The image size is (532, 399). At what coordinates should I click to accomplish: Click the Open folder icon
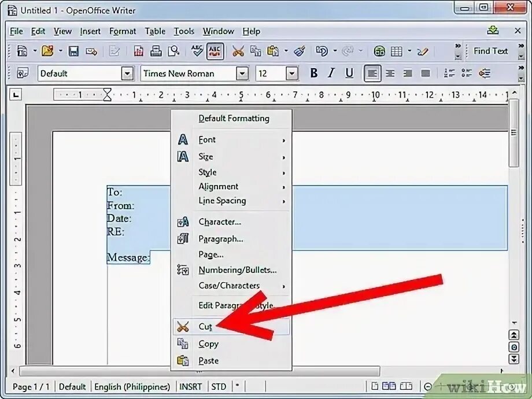pyautogui.click(x=47, y=51)
